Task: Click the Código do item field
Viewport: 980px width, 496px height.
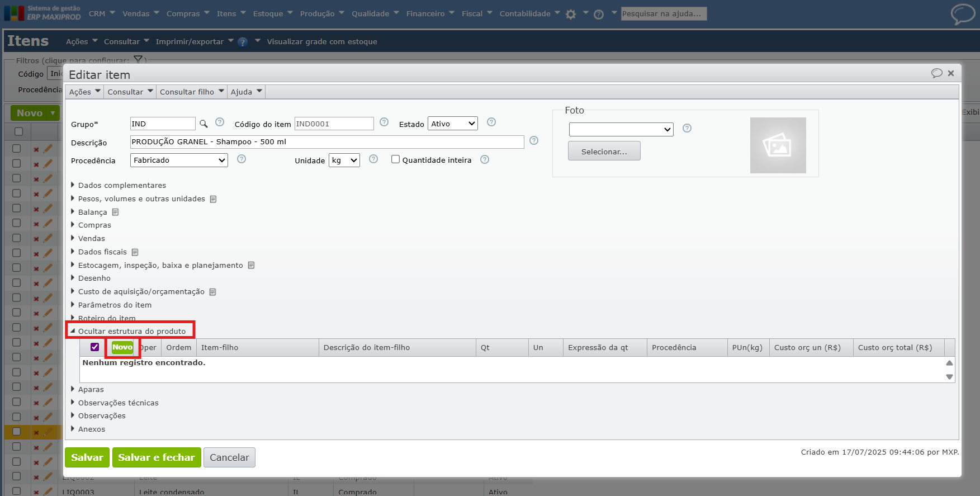Action: pos(334,124)
